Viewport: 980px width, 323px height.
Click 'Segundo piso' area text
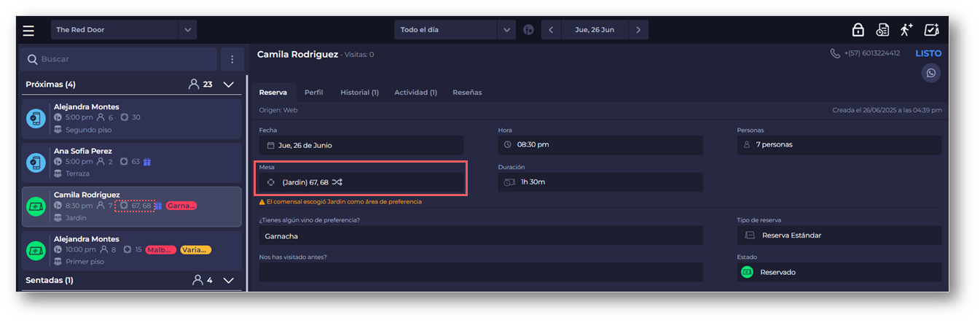pyautogui.click(x=87, y=130)
